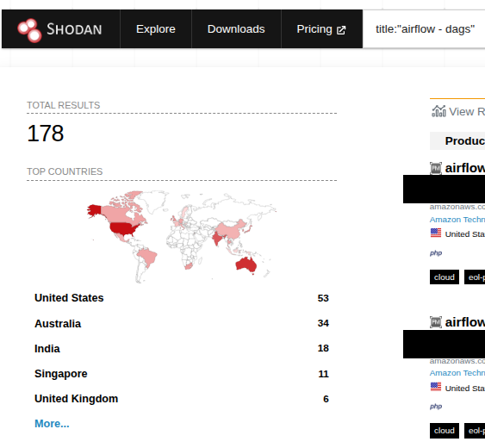Image resolution: width=485 pixels, height=448 pixels.
Task: Filter results by United Kingdom
Action: point(76,399)
